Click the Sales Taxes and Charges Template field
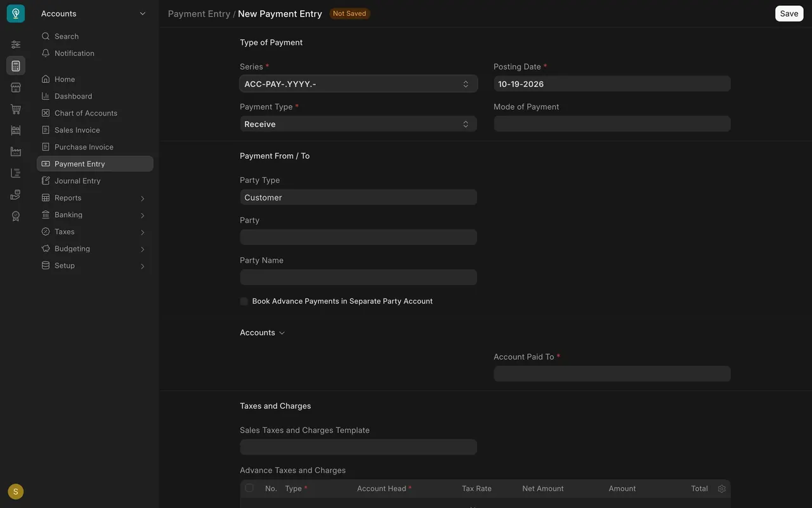Viewport: 812px width, 508px height. pyautogui.click(x=358, y=447)
